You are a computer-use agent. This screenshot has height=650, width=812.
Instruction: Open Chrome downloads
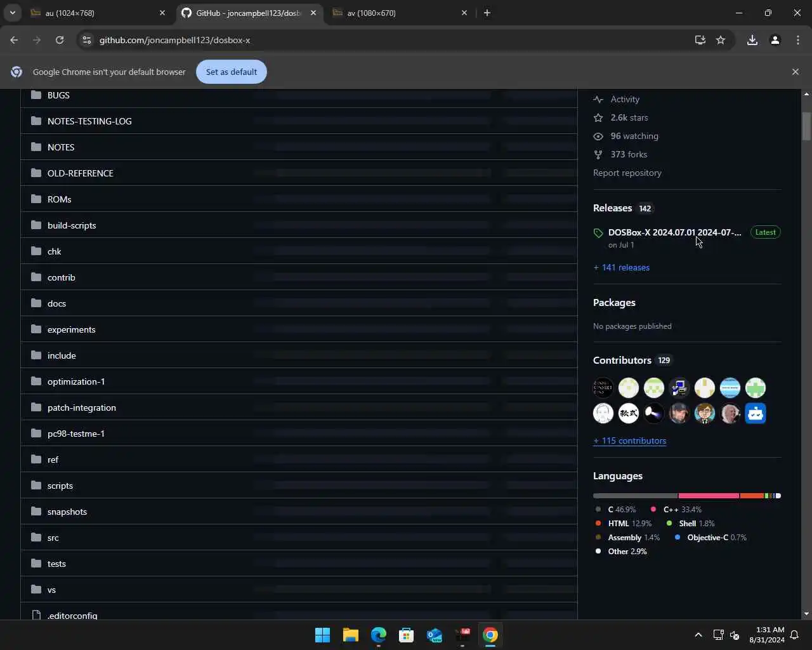pos(752,40)
